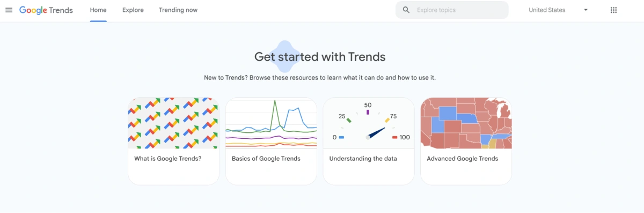Click the gauge dial illustration
The image size is (644, 213).
click(x=369, y=123)
